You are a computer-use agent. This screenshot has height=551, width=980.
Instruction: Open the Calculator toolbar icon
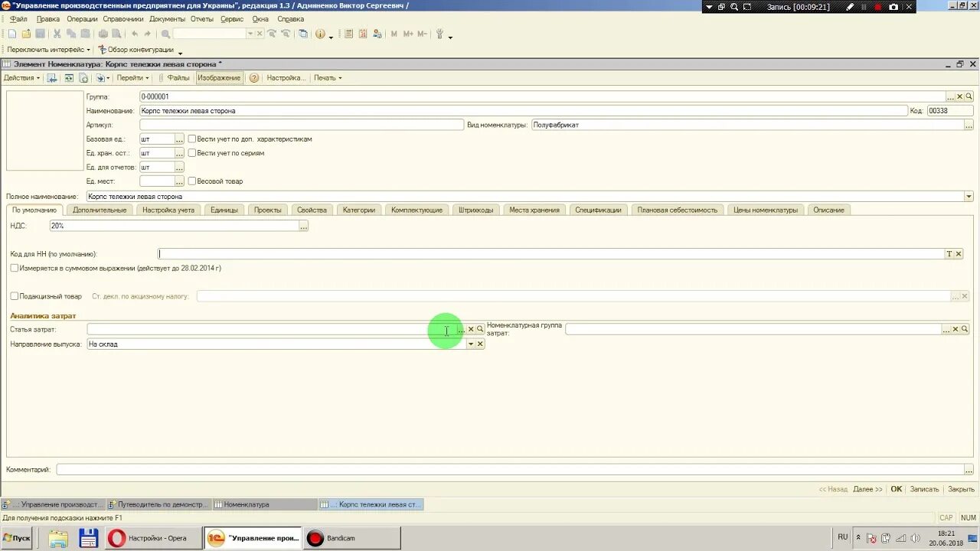pyautogui.click(x=348, y=34)
